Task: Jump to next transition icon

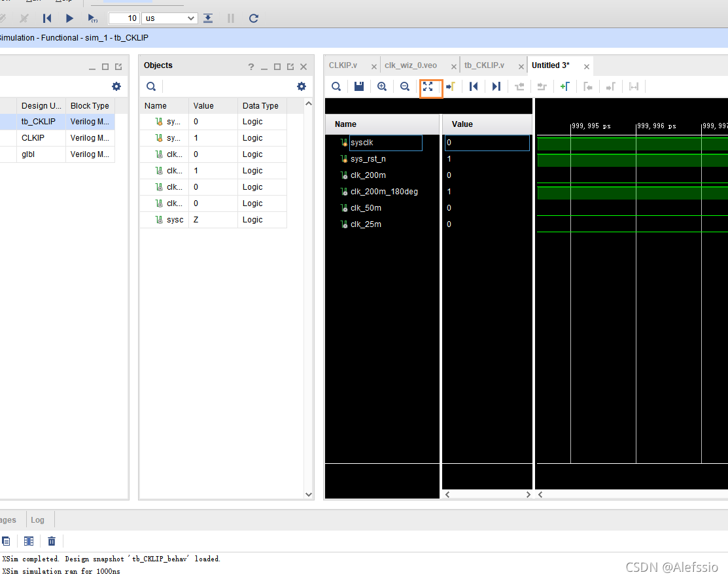Action: (542, 86)
